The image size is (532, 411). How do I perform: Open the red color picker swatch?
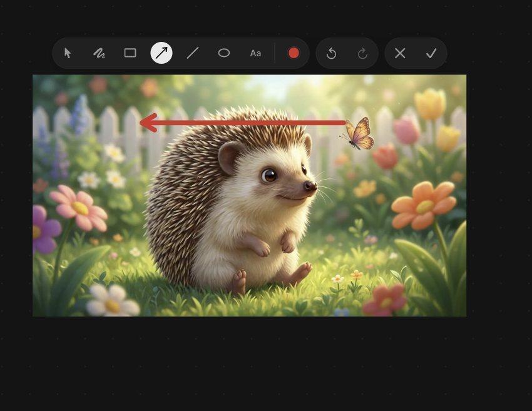294,53
